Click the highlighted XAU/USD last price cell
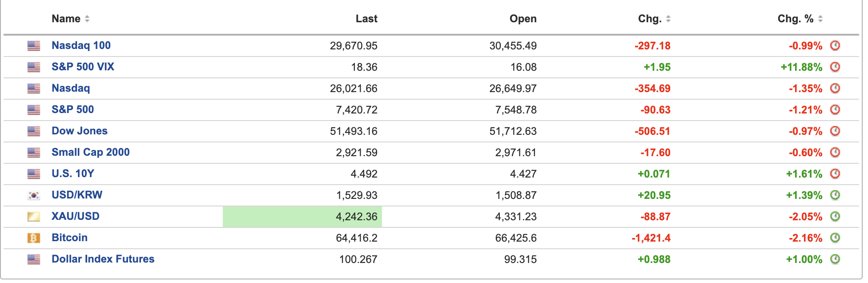Image resolution: width=868 pixels, height=283 pixels. tap(302, 217)
